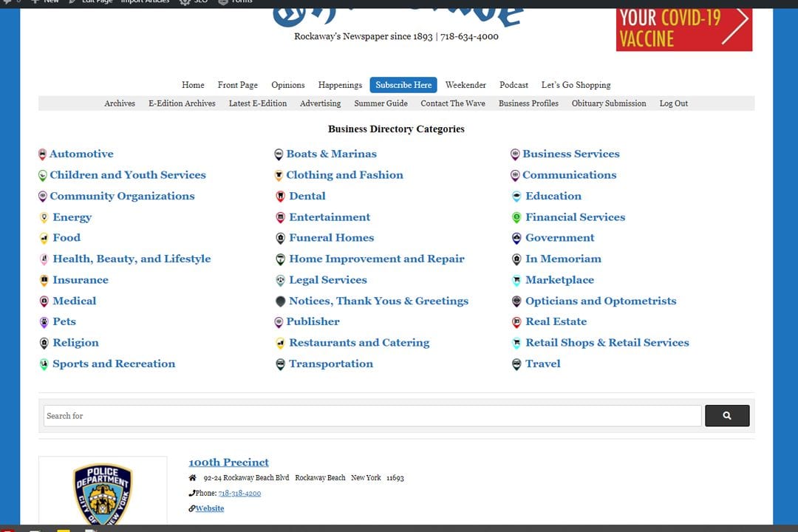Click the Children and Youth Services pin icon
Image resolution: width=798 pixels, height=532 pixels.
tap(42, 176)
